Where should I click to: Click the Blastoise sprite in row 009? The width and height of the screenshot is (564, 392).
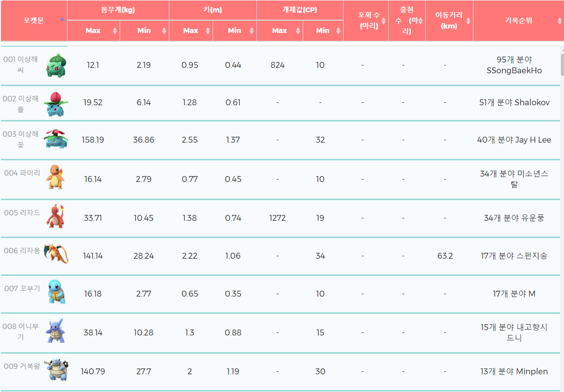(x=56, y=370)
